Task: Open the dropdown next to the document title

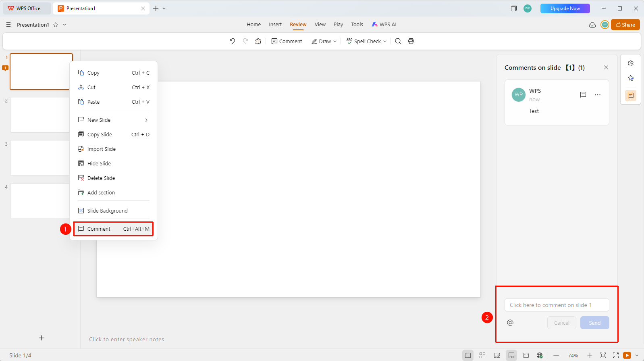Action: 64,25
